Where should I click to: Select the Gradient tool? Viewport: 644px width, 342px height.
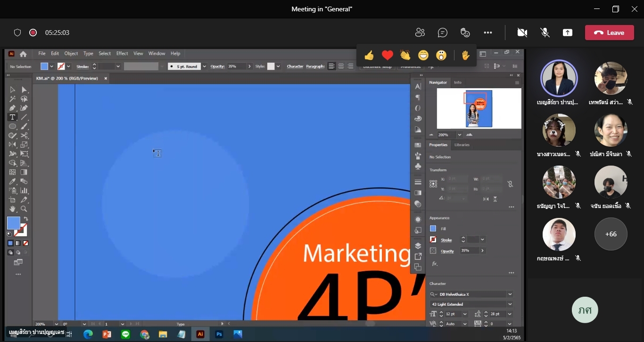pos(24,172)
